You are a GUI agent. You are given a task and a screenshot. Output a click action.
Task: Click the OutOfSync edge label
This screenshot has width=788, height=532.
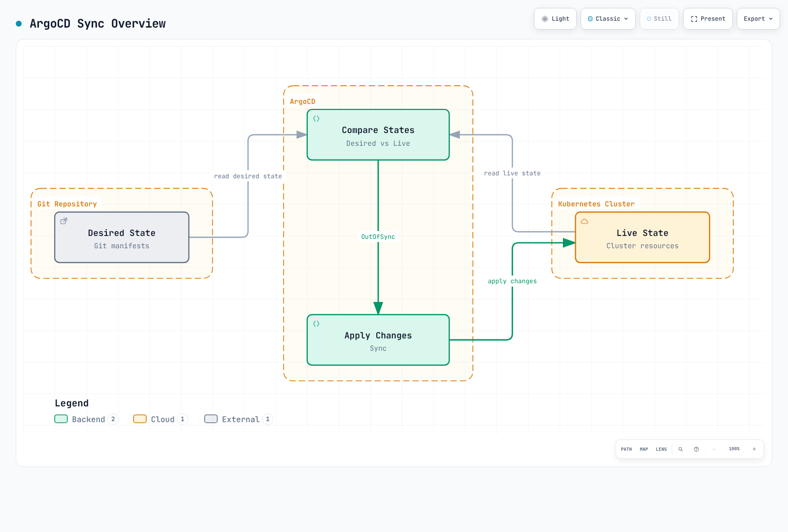378,237
